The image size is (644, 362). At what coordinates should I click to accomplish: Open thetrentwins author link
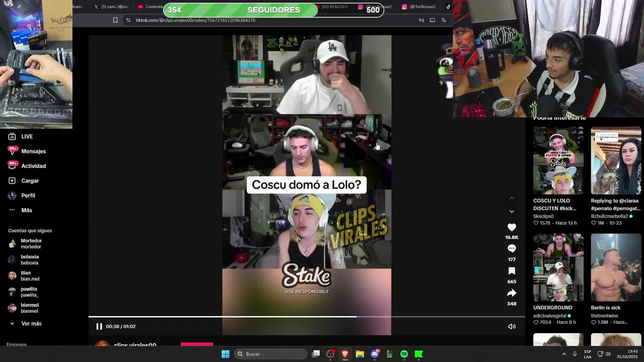[x=604, y=316]
